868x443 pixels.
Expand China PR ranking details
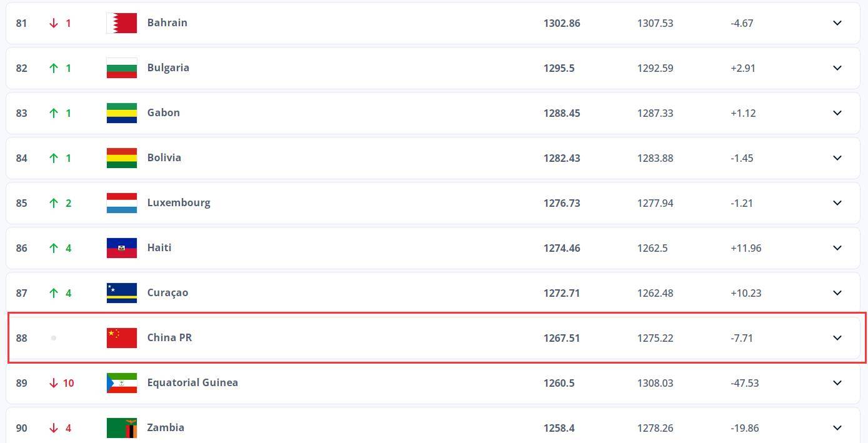[837, 338]
